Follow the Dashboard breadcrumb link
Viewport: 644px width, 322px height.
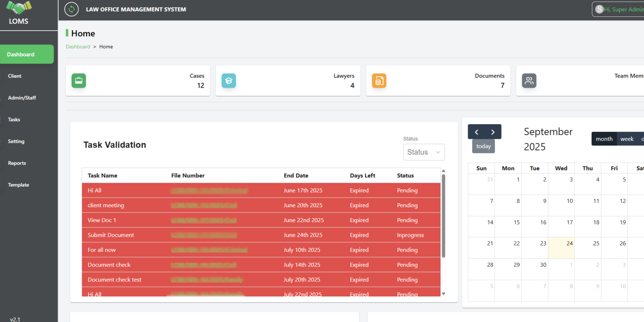pos(78,47)
